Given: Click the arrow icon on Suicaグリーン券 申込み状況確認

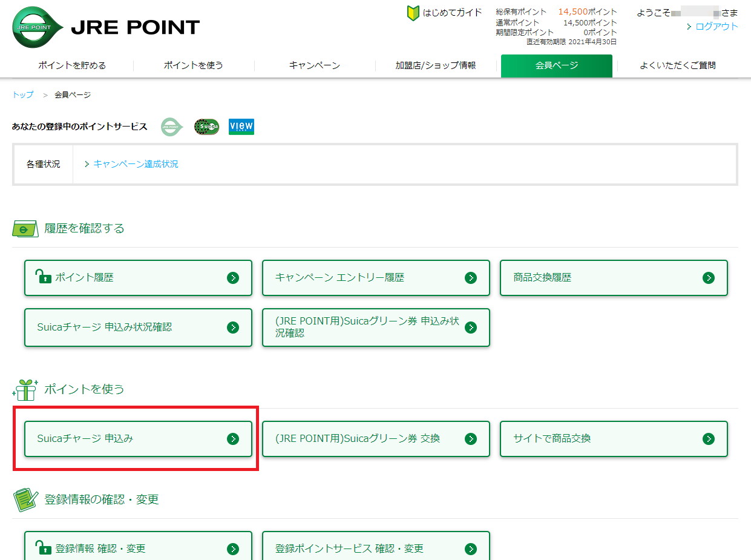Looking at the screenshot, I should point(471,328).
